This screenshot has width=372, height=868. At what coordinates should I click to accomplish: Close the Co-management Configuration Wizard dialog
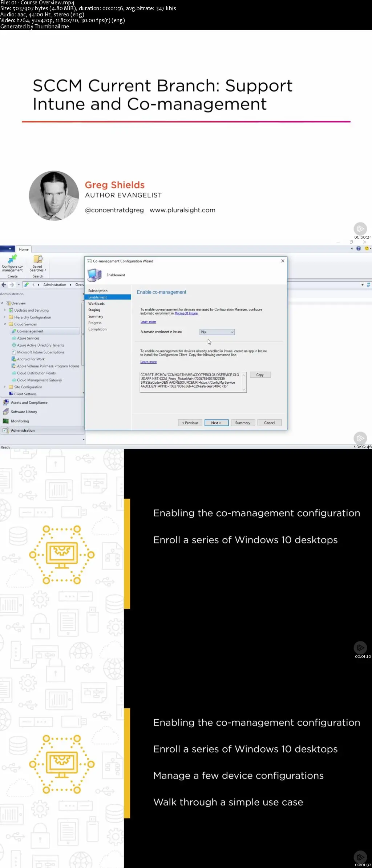tap(283, 261)
